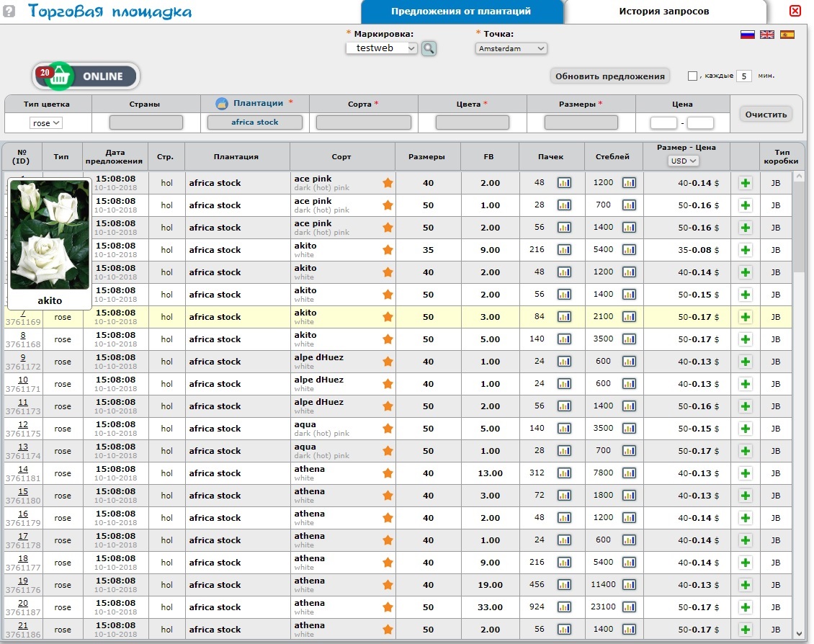This screenshot has width=814, height=644.
Task: Open the USD currency dropdown
Action: click(x=683, y=161)
